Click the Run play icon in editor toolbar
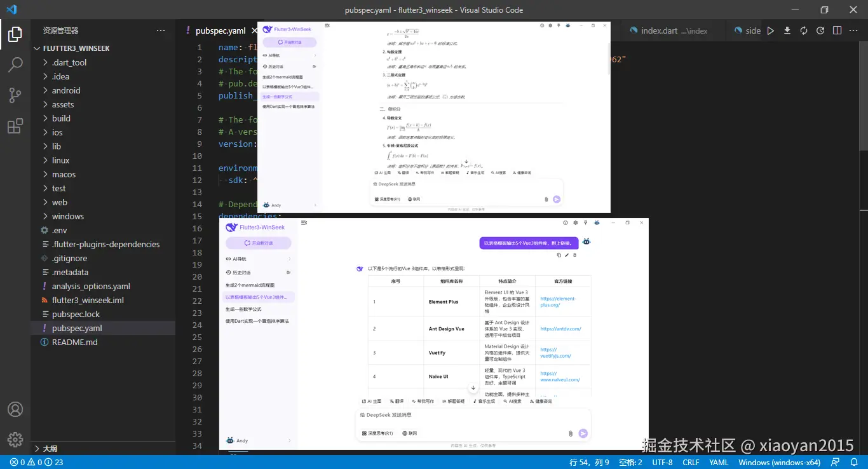 (770, 31)
